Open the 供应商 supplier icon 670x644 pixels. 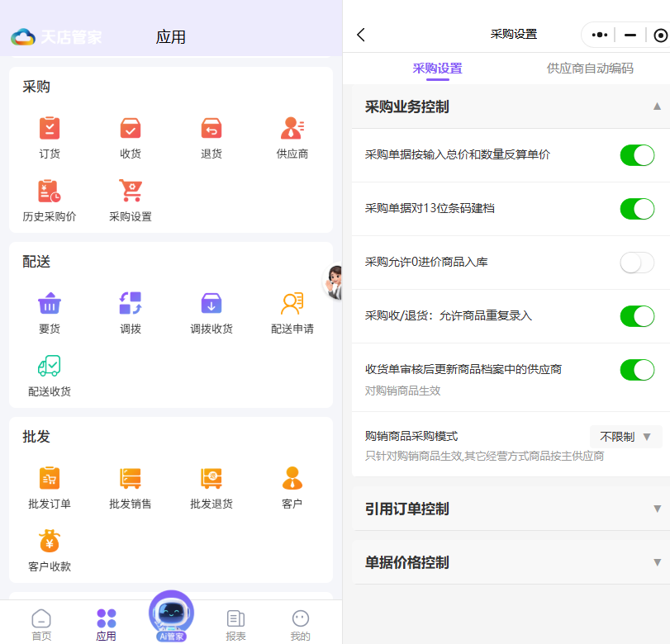click(x=292, y=130)
